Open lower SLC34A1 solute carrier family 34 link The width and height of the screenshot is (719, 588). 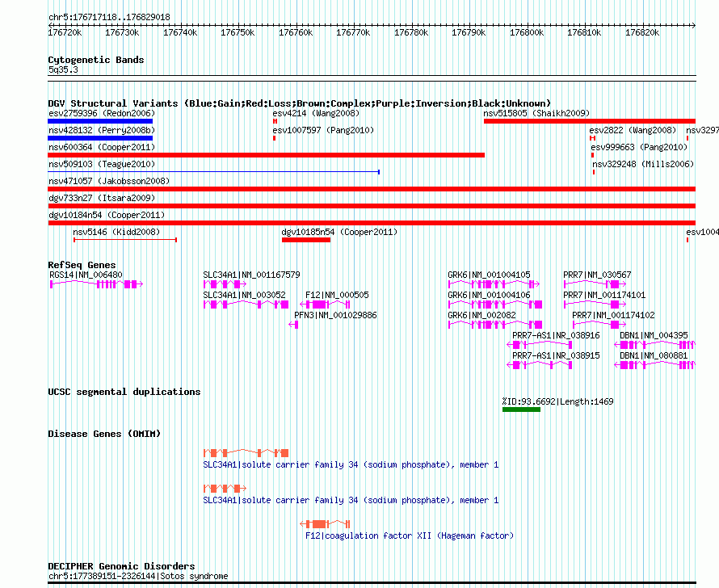coord(351,501)
